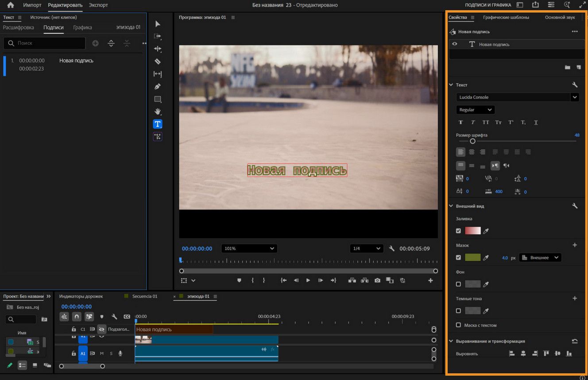Click the camera icon to export frame
Image resolution: width=588 pixels, height=380 pixels.
coord(377,280)
